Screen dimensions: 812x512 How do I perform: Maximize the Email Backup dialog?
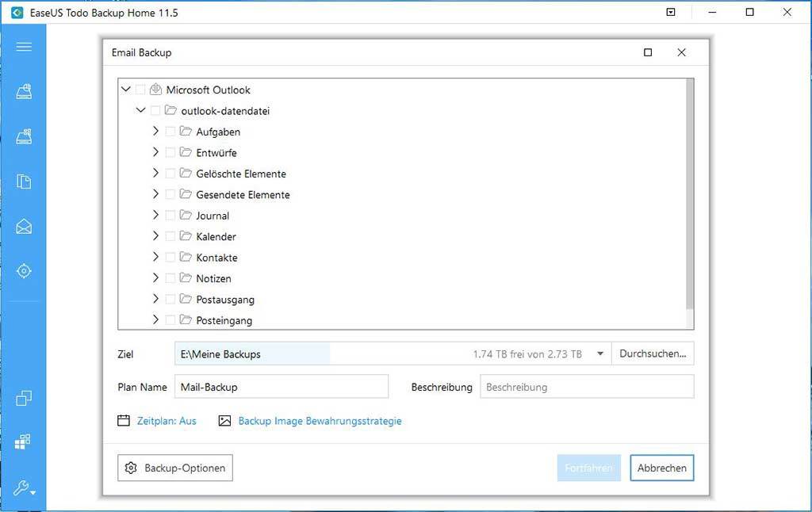[648, 52]
